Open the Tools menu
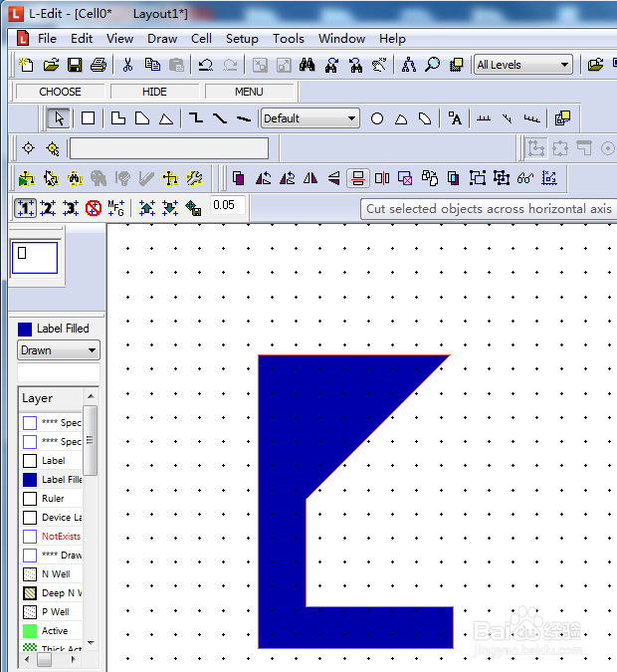 (x=289, y=39)
